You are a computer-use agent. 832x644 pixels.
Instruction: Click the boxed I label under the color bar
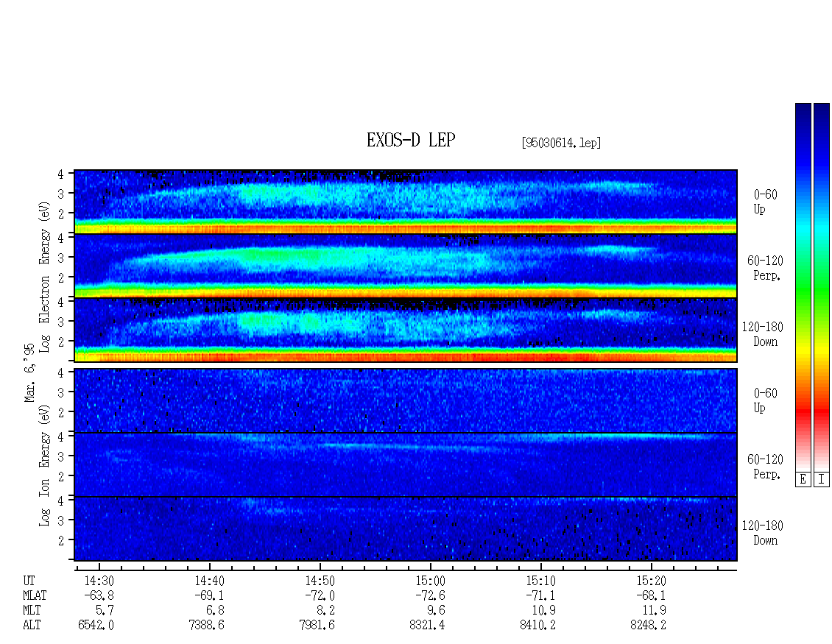(x=822, y=479)
